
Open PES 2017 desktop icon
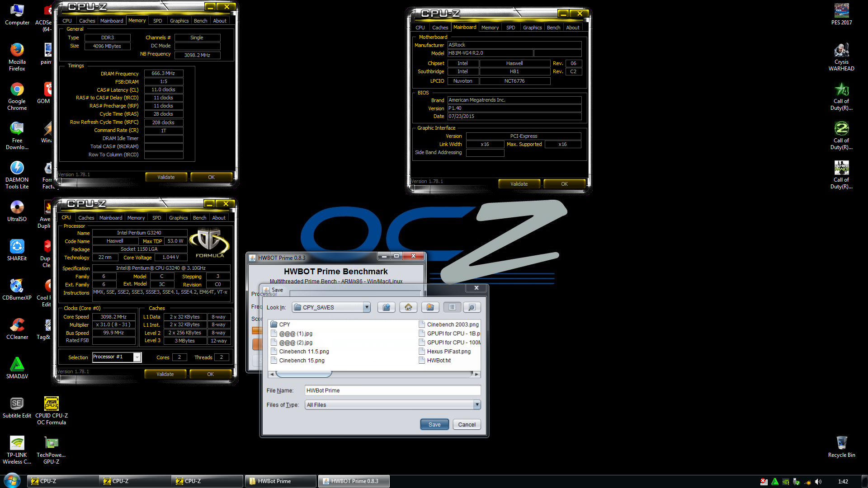(842, 14)
